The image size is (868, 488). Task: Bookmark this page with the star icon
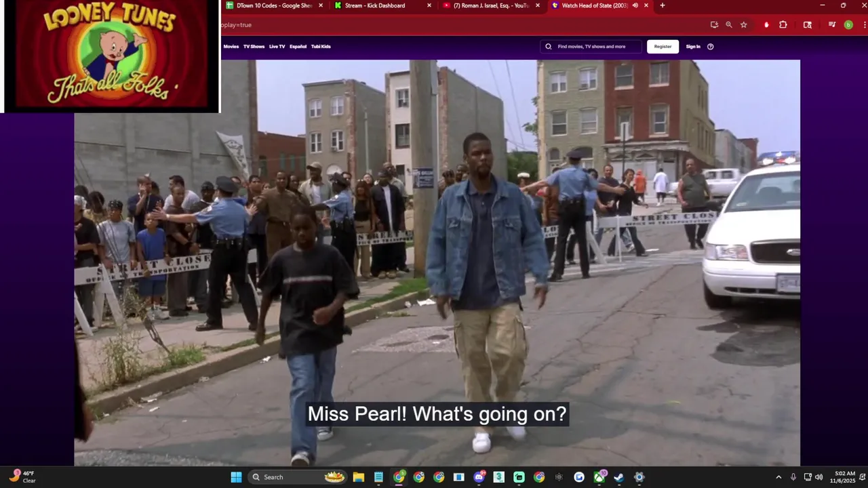[744, 24]
